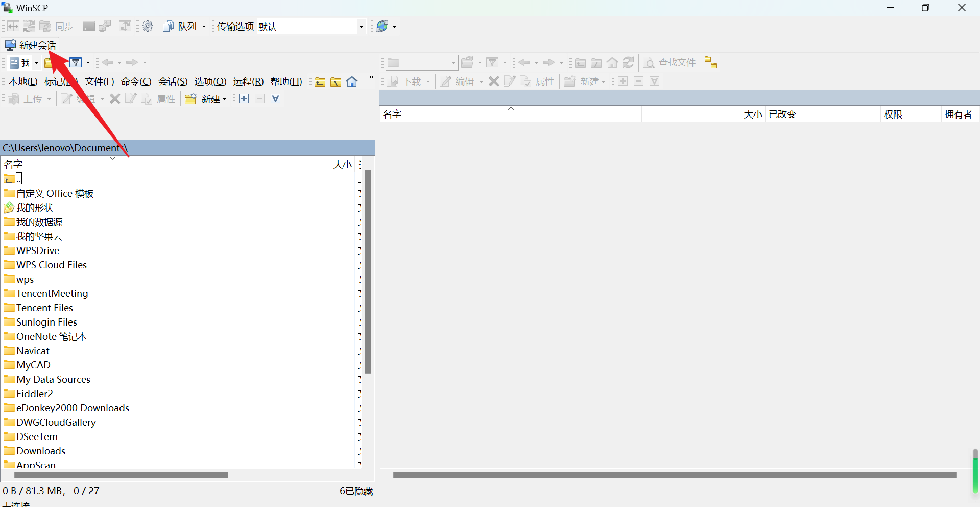Screen dimensions: 980x507
Task: Toggle the directory tree panel icon
Action: [x=711, y=62]
